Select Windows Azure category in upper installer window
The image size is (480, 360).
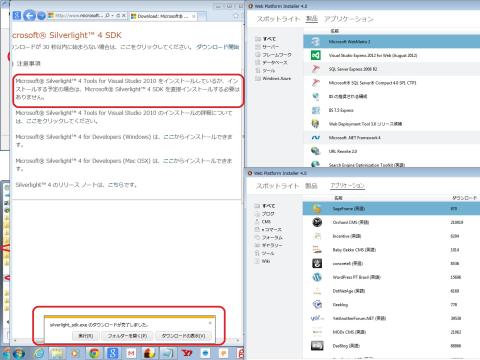click(277, 78)
